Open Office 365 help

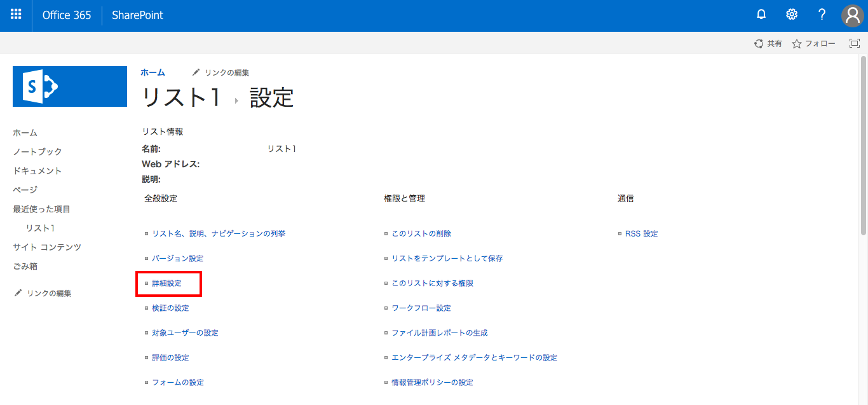tap(822, 14)
